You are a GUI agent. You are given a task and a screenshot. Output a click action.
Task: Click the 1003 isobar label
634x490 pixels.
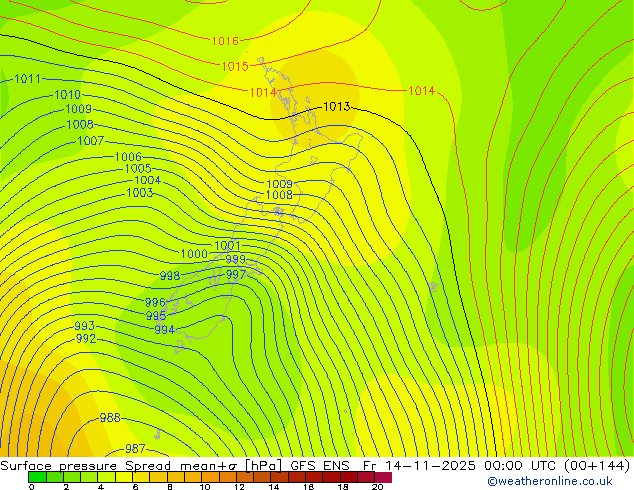click(140, 192)
